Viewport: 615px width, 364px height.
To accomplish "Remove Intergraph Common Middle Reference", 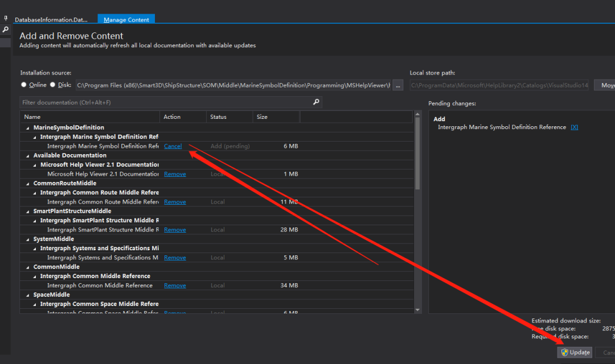I will tap(175, 286).
